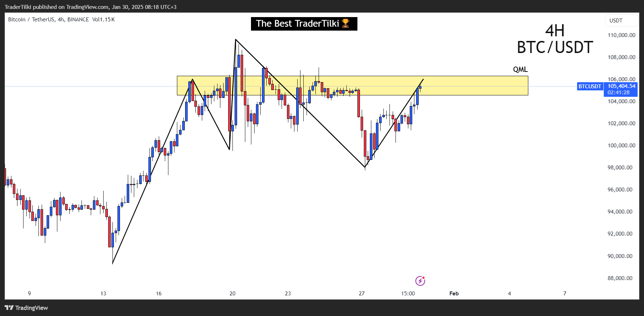The width and height of the screenshot is (644, 316).
Task: Click the TradingView logo at the bottom
Action: tap(26, 308)
